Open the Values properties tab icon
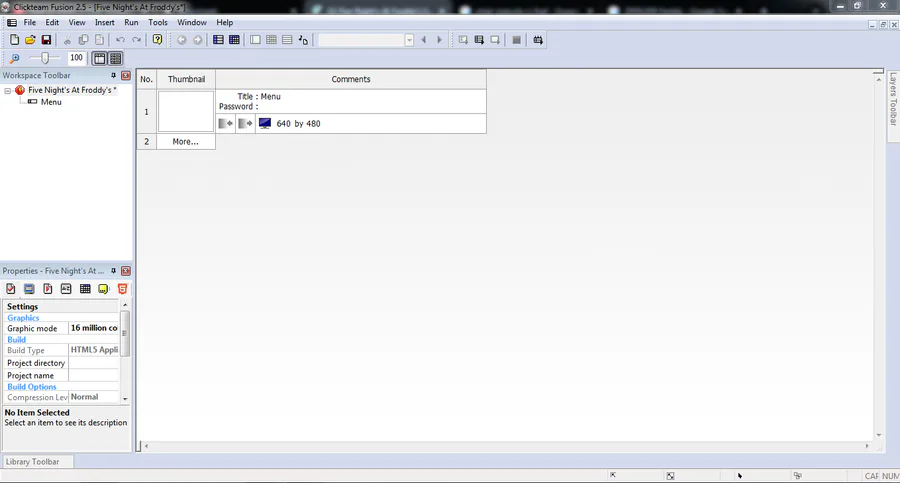This screenshot has width=900, height=483. point(66,289)
